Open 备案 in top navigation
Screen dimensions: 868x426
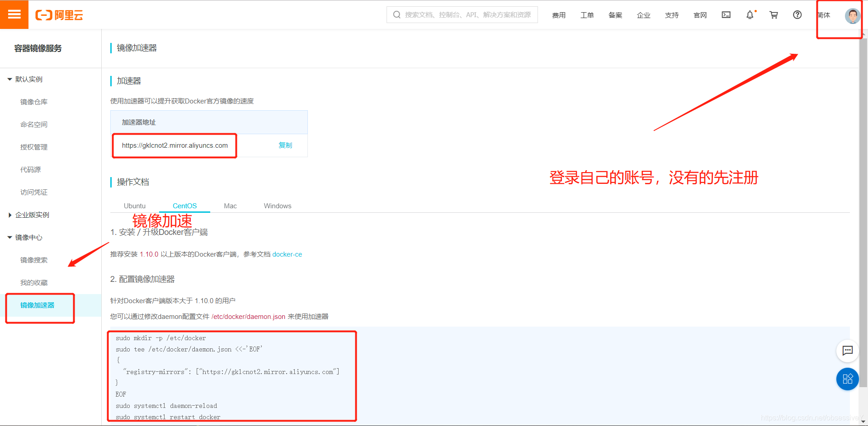coord(615,15)
